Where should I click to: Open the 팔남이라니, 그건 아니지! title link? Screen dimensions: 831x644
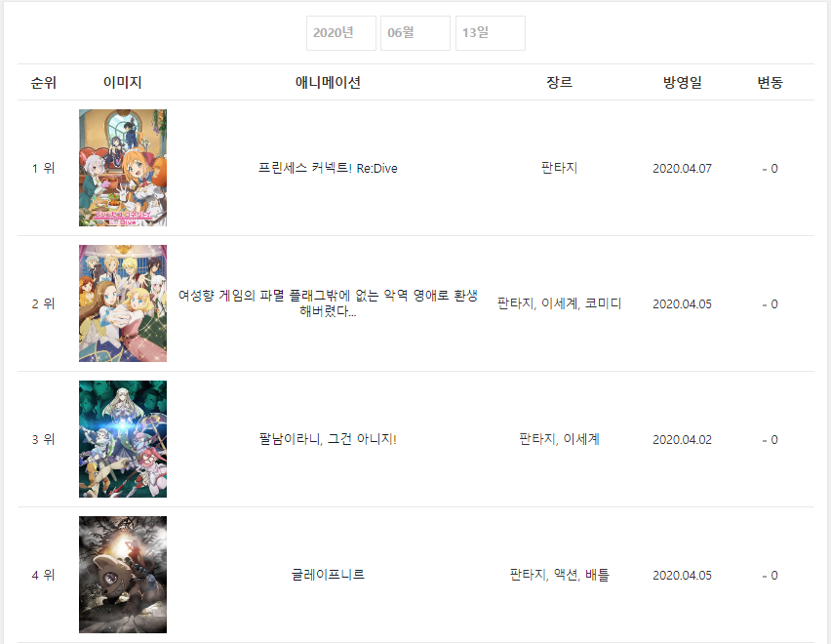(328, 439)
